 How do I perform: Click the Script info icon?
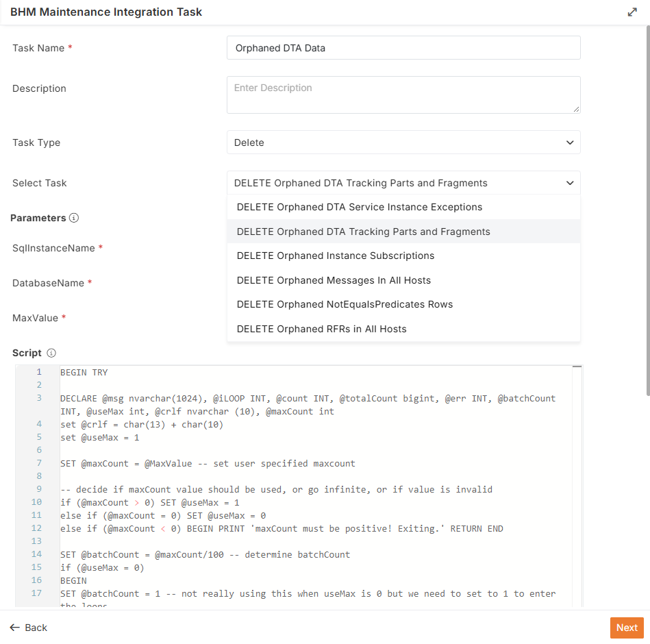(51, 353)
